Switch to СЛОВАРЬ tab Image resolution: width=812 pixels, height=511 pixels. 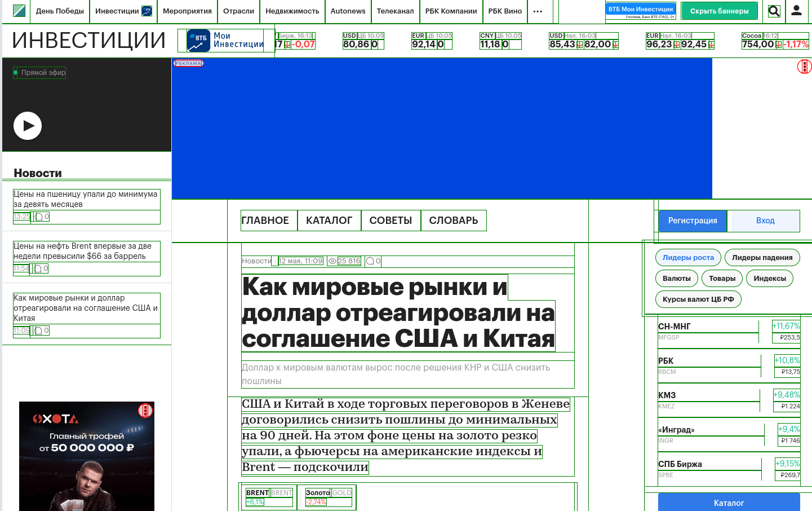(x=454, y=221)
